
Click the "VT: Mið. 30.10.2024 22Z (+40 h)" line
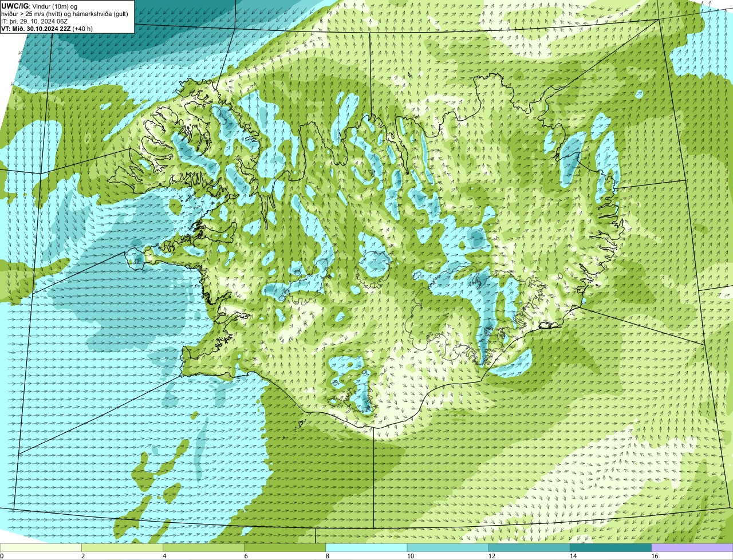click(47, 28)
